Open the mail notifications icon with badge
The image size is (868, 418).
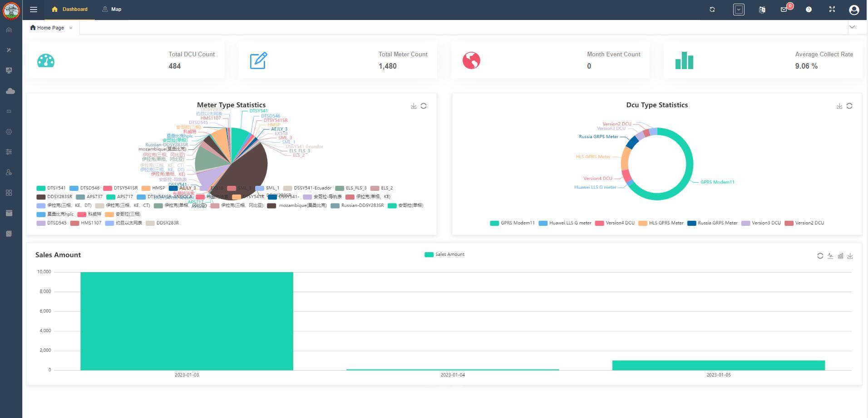tap(785, 10)
